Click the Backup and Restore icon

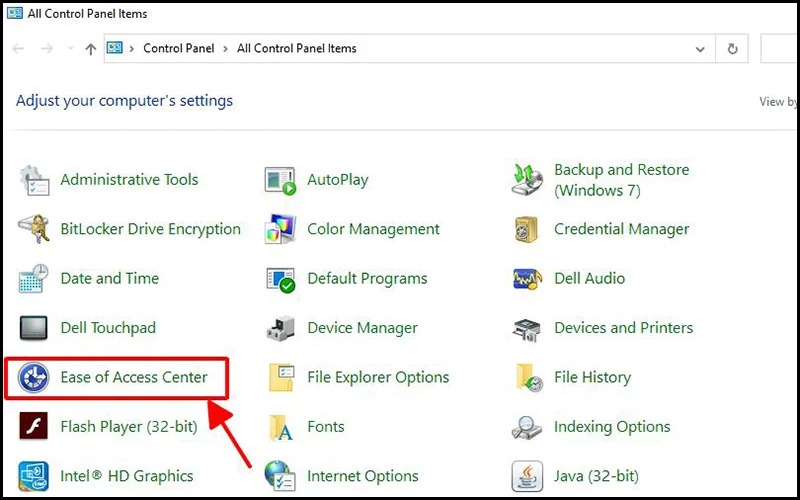coord(527,181)
